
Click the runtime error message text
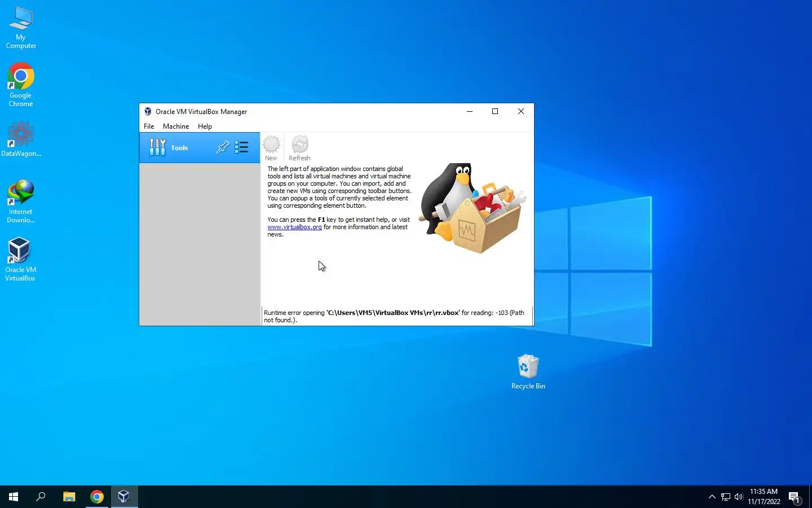pos(394,316)
